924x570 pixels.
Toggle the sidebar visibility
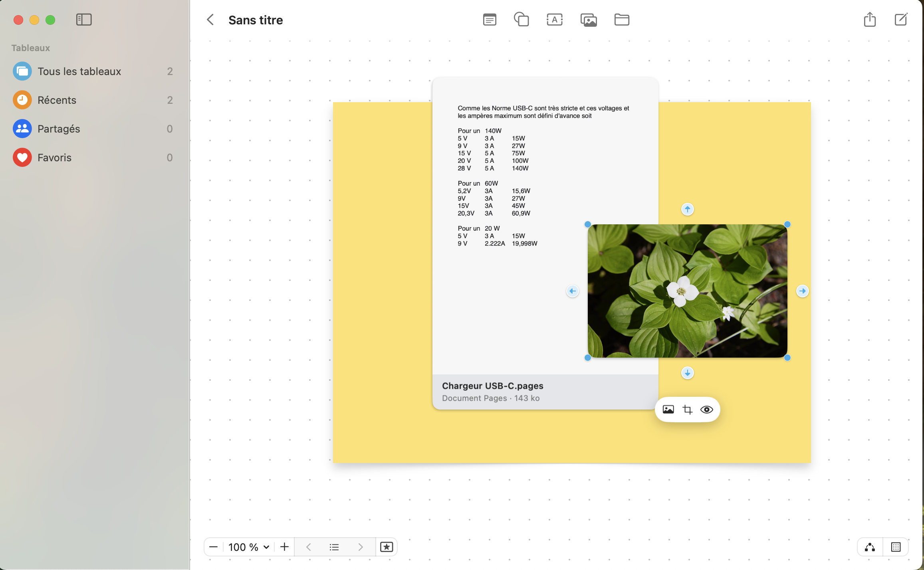(x=84, y=20)
